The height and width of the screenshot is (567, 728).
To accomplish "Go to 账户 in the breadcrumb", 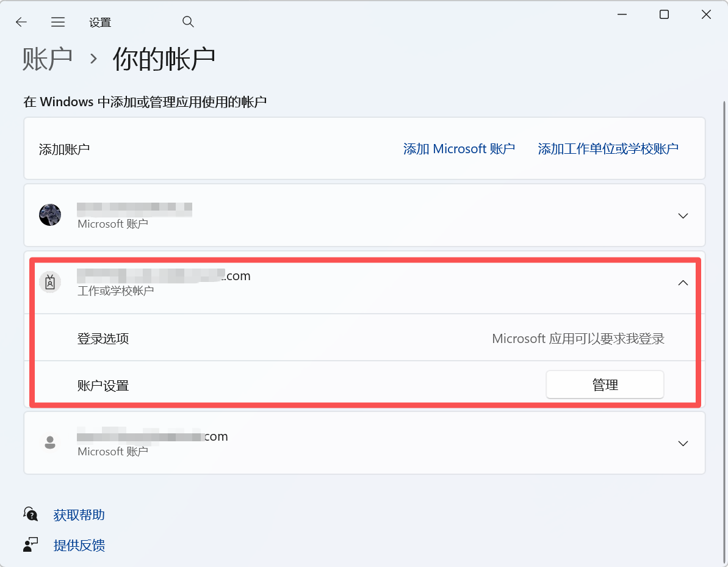I will click(47, 59).
